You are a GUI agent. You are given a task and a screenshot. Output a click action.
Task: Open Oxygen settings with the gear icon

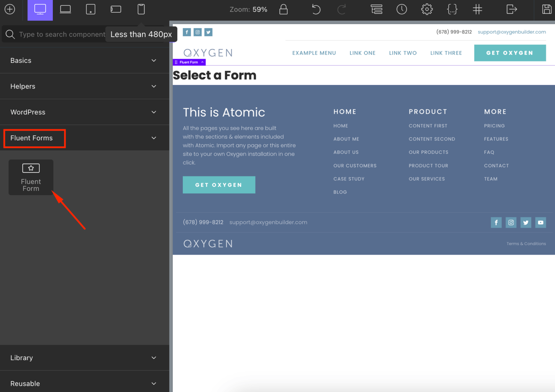[x=427, y=9]
